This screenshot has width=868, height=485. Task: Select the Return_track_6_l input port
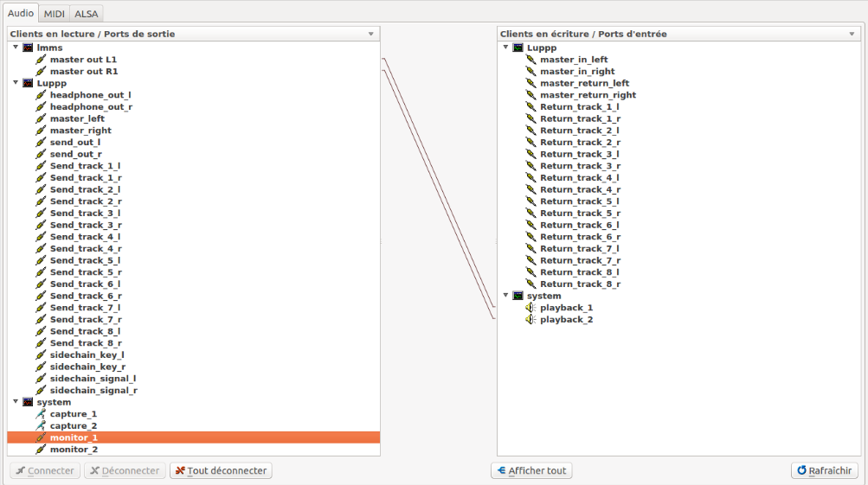tap(580, 225)
